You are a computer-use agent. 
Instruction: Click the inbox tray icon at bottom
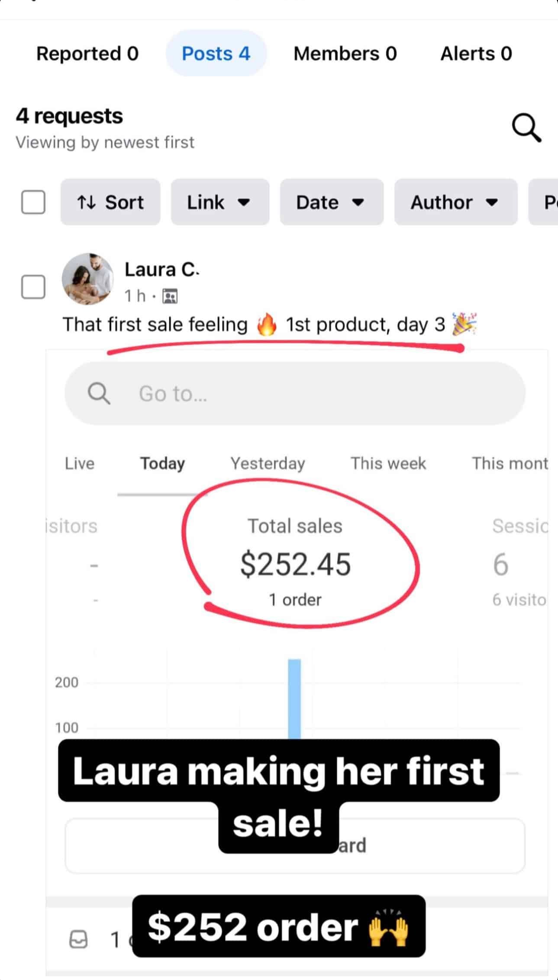coord(78,940)
